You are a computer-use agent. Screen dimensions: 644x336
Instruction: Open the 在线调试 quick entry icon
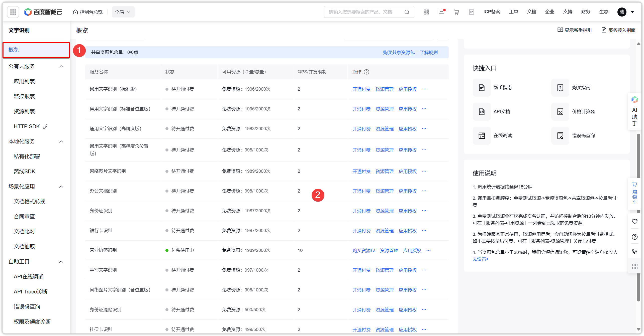pos(482,136)
